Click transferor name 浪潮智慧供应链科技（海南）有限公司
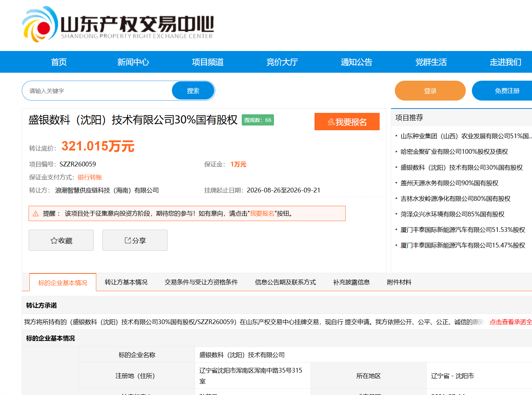Viewport: 532px width, 395px height. (x=107, y=190)
